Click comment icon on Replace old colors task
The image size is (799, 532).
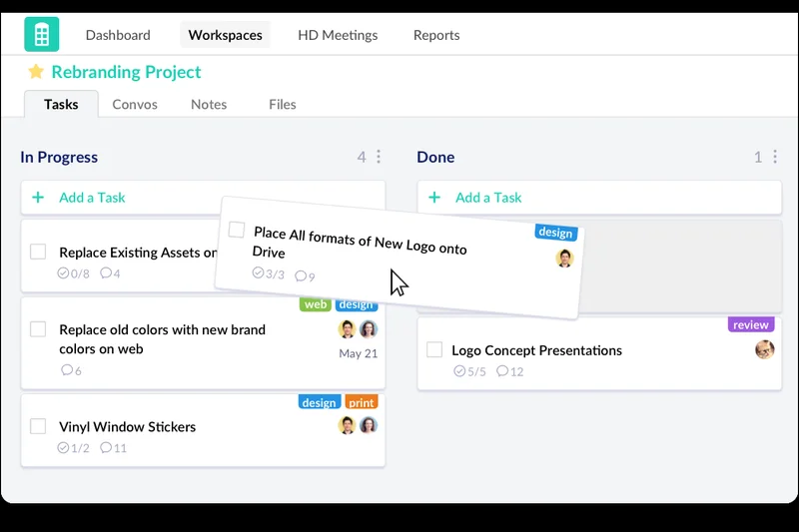point(67,370)
